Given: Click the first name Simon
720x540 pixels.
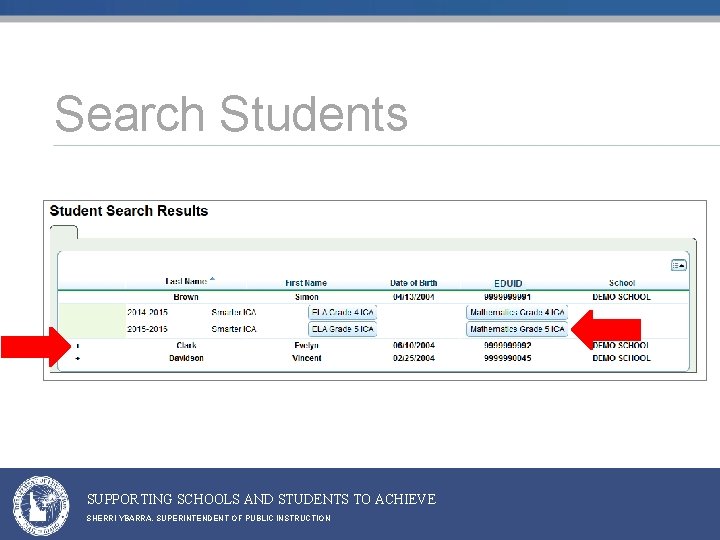Looking at the screenshot, I should click(x=307, y=297).
